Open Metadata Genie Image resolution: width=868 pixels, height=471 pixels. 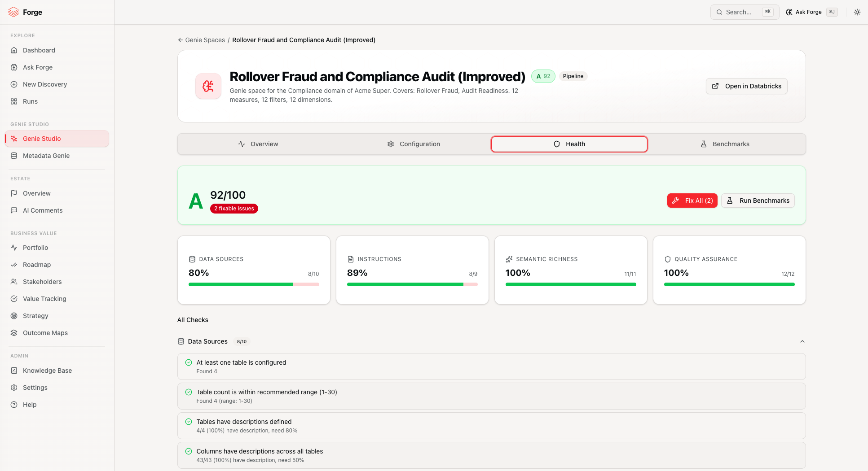click(x=57, y=156)
